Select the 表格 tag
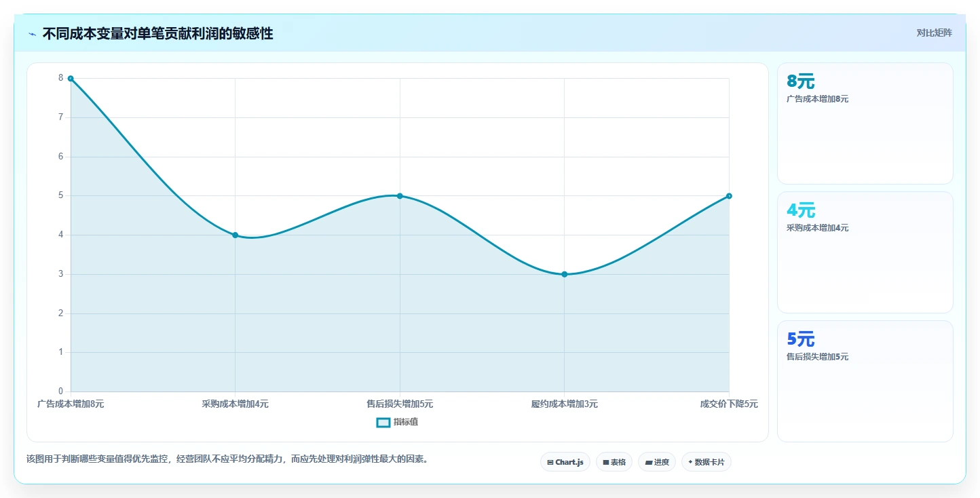Screen dimensions: 980x498 [x=614, y=462]
